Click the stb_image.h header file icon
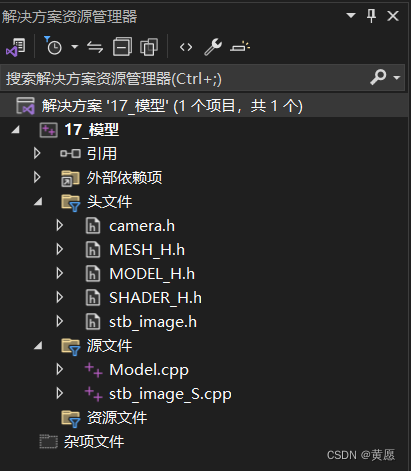 pos(93,322)
